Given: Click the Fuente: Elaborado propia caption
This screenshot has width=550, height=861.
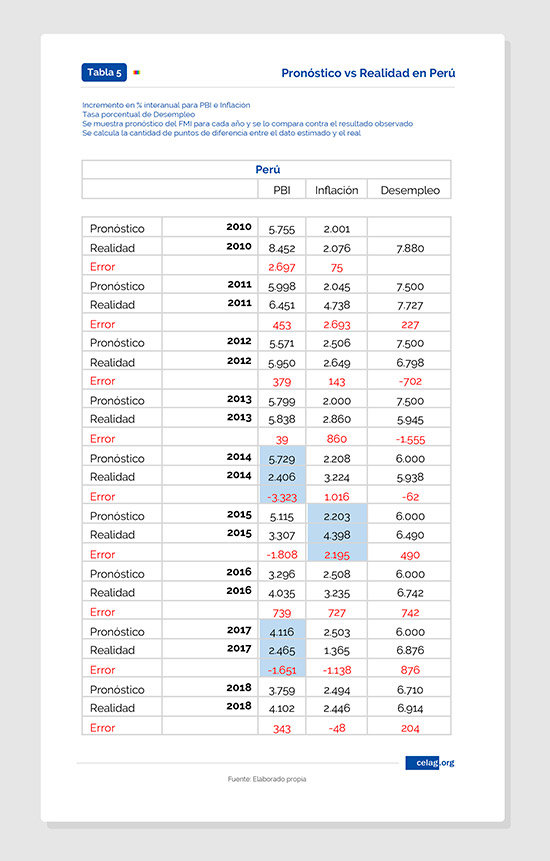Looking at the screenshot, I should (x=267, y=779).
